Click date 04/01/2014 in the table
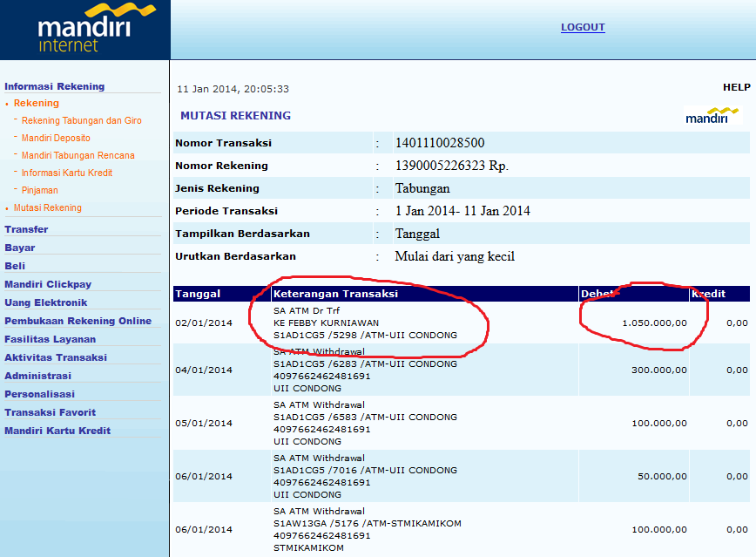This screenshot has width=756, height=557. (x=204, y=370)
